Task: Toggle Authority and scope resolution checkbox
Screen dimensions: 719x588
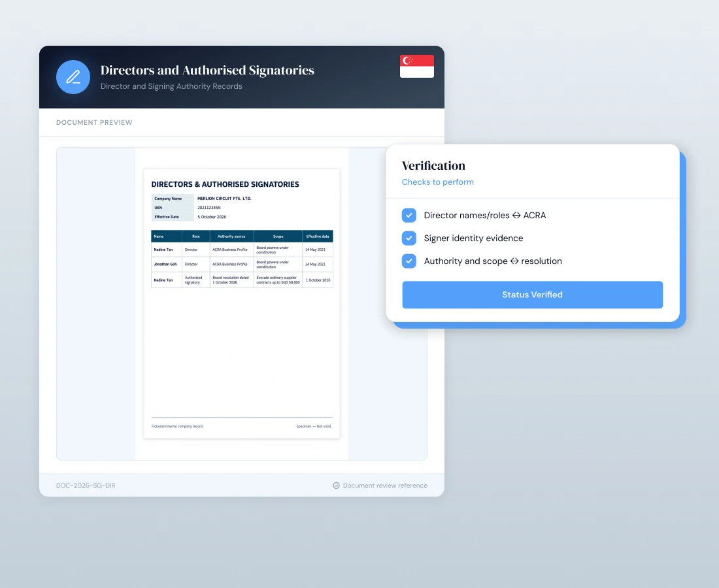Action: click(x=409, y=261)
